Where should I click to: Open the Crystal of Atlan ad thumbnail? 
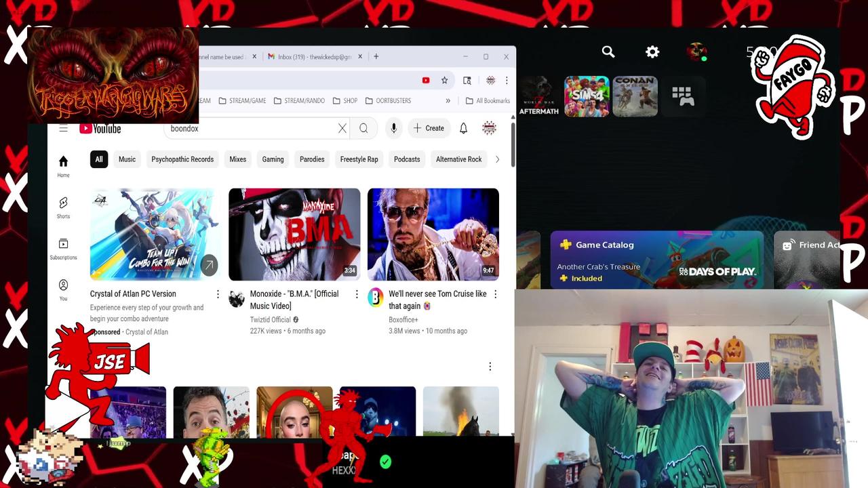point(155,235)
